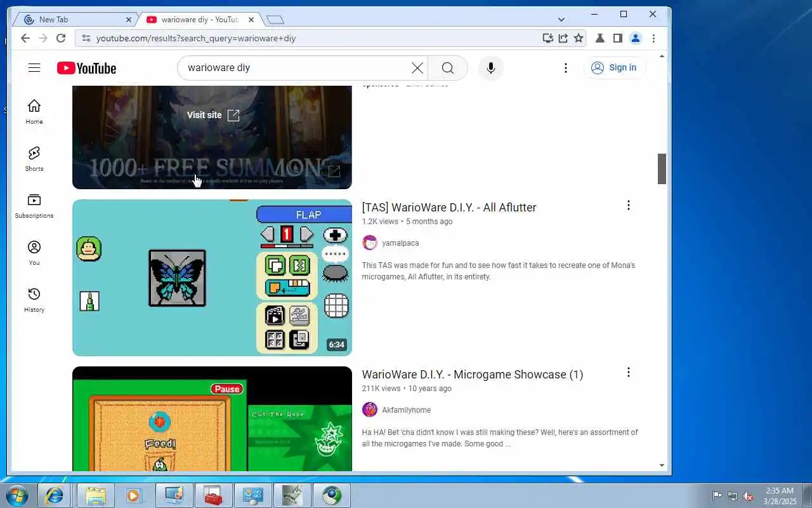Screen dimensions: 812x508
Task: Open the Microgame Showcase video thumbnail
Action: click(212, 419)
